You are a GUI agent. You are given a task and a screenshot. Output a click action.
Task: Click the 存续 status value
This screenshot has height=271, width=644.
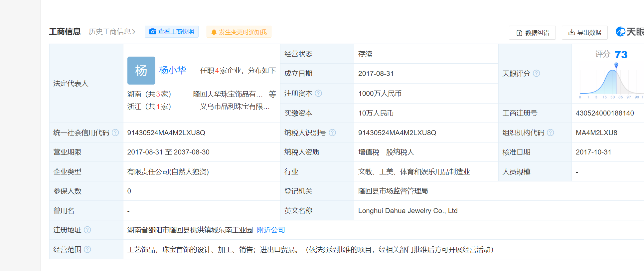[x=365, y=54]
